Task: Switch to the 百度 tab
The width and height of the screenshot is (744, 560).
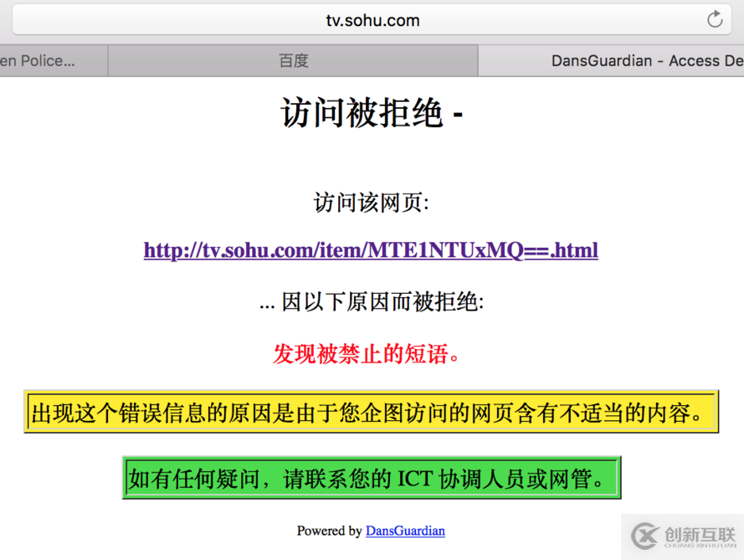Action: [x=293, y=61]
